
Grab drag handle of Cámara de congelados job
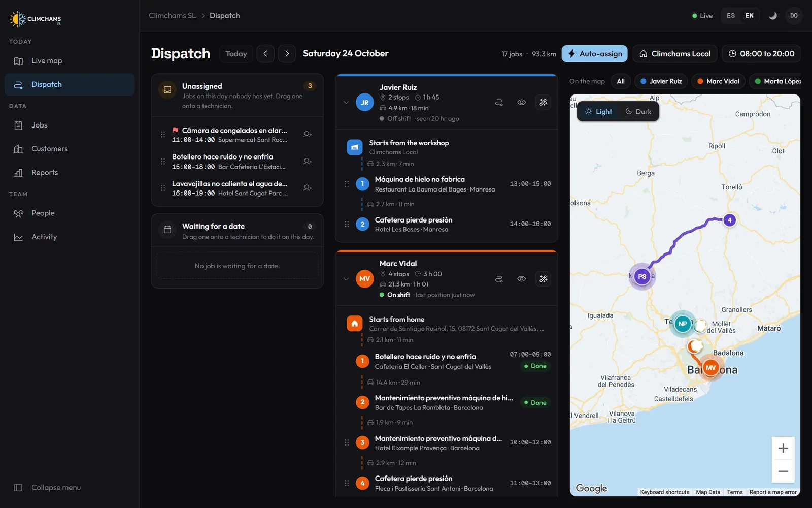(x=163, y=135)
